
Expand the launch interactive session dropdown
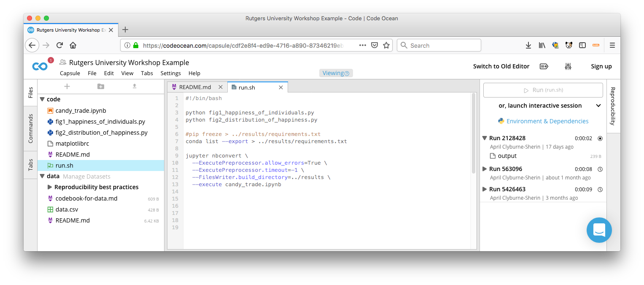point(598,106)
